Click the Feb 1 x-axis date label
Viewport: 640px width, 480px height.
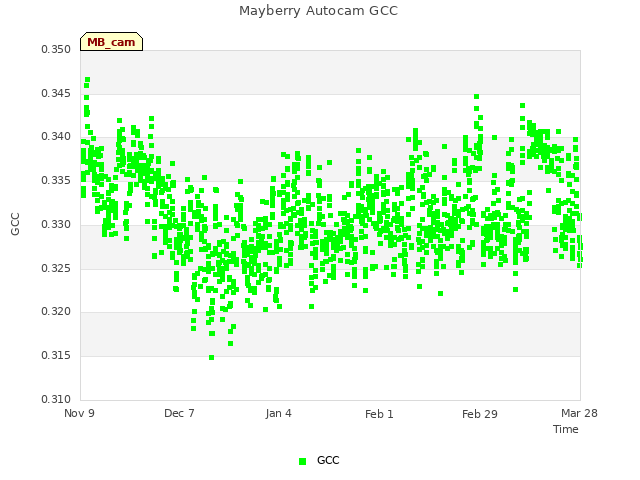point(379,414)
